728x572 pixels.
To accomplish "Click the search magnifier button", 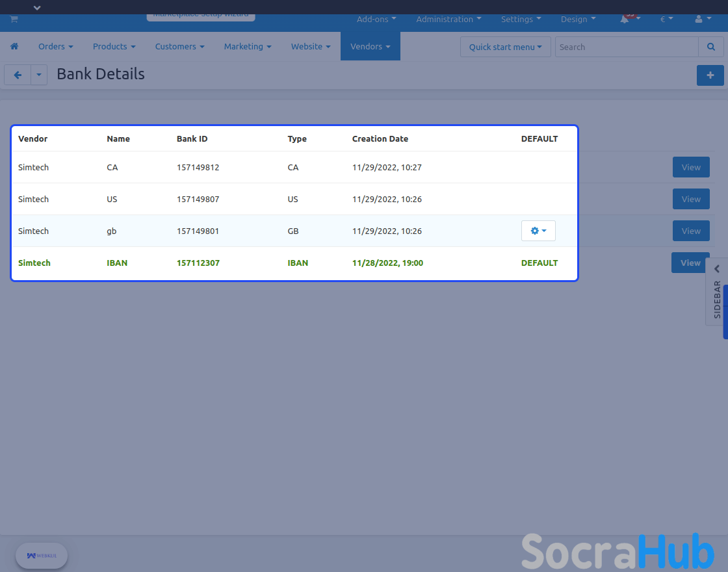I will pos(711,47).
